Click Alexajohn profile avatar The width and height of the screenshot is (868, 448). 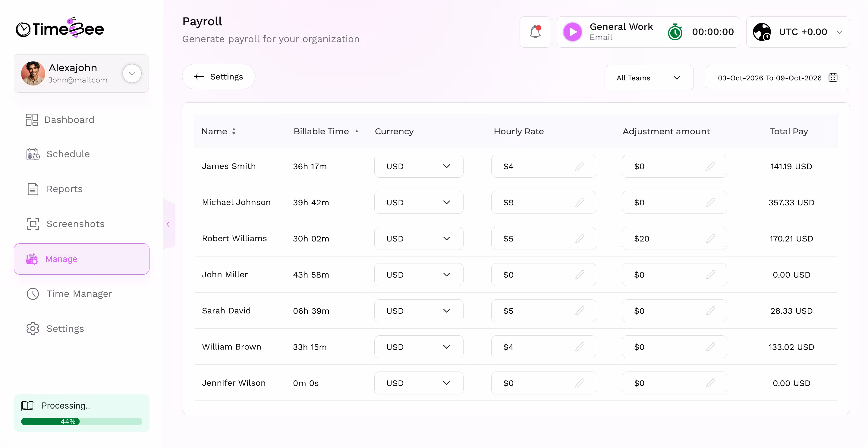pyautogui.click(x=33, y=73)
